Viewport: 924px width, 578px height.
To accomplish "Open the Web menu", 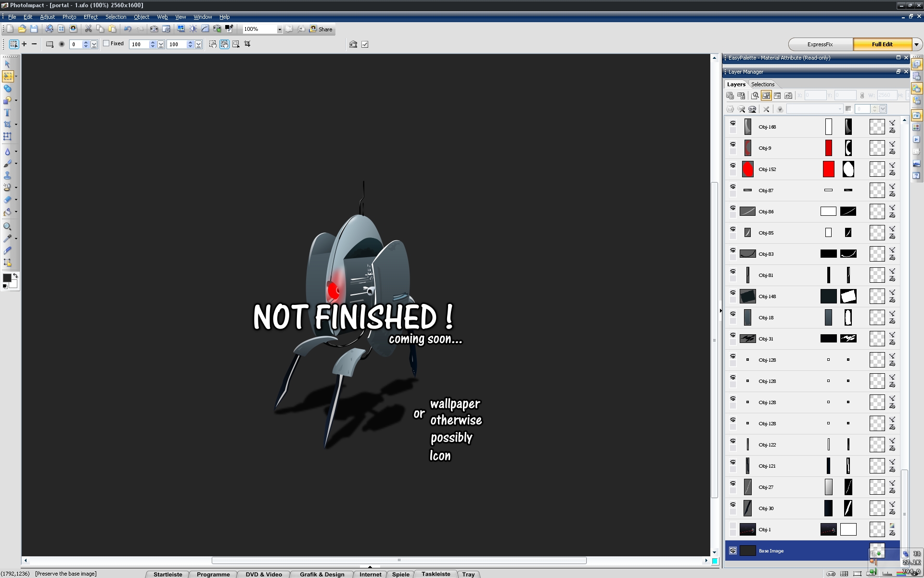I will pyautogui.click(x=162, y=17).
